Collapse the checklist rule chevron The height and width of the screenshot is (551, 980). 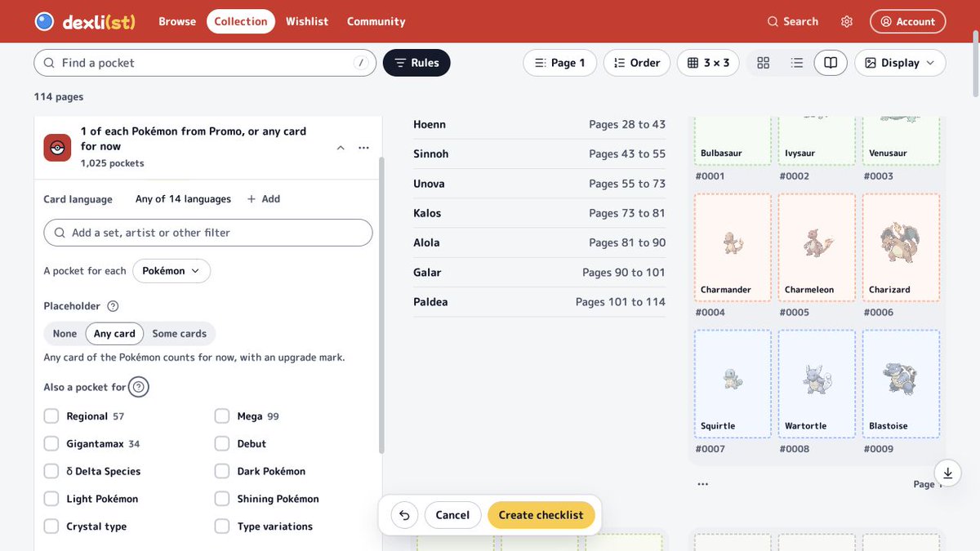pyautogui.click(x=340, y=148)
